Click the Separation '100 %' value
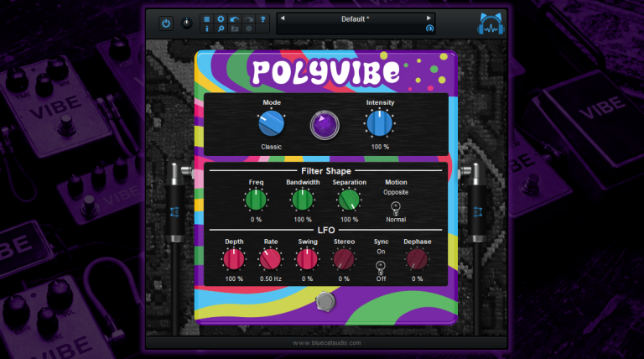The image size is (644, 359). [x=349, y=220]
